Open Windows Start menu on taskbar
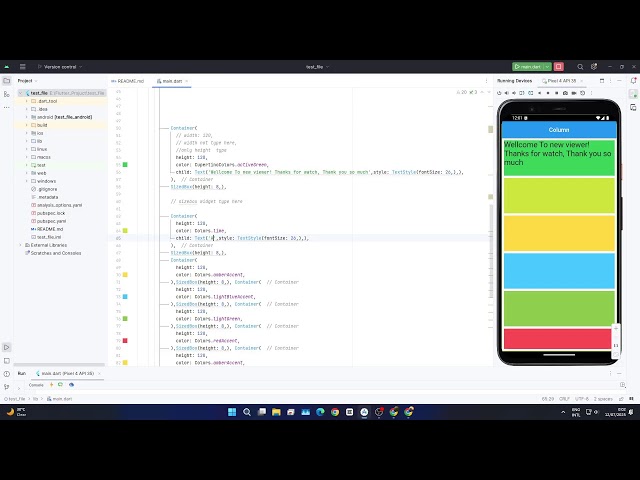The width and height of the screenshot is (640, 480). [x=232, y=412]
